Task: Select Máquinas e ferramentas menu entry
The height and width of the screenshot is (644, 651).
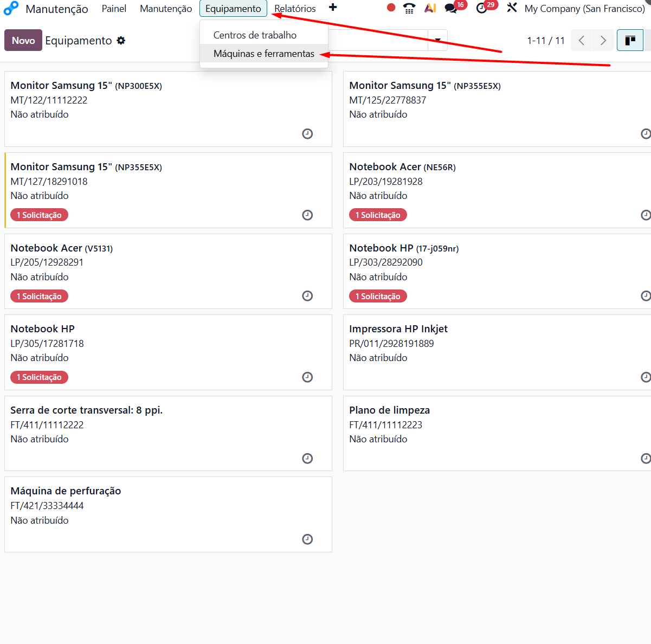Action: (x=264, y=54)
